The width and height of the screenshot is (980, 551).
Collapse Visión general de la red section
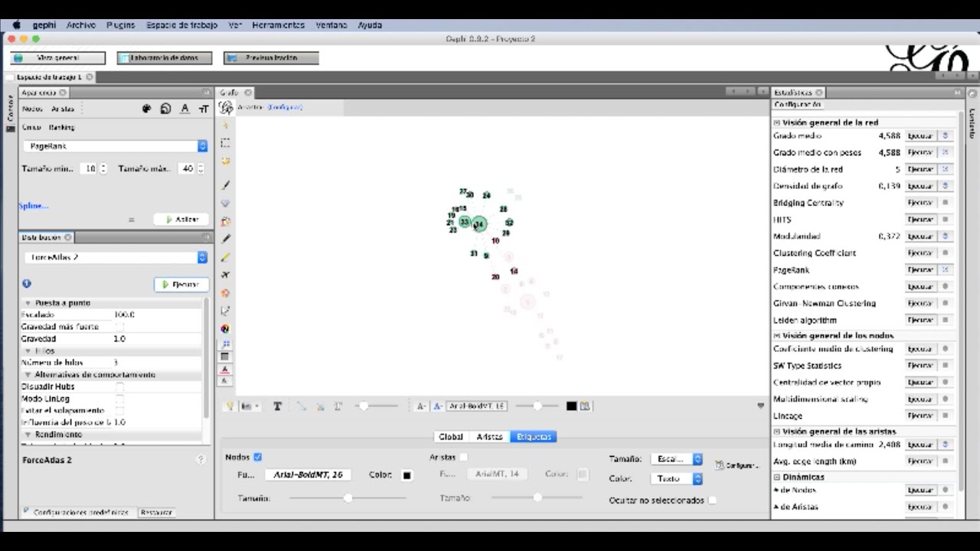coord(777,122)
